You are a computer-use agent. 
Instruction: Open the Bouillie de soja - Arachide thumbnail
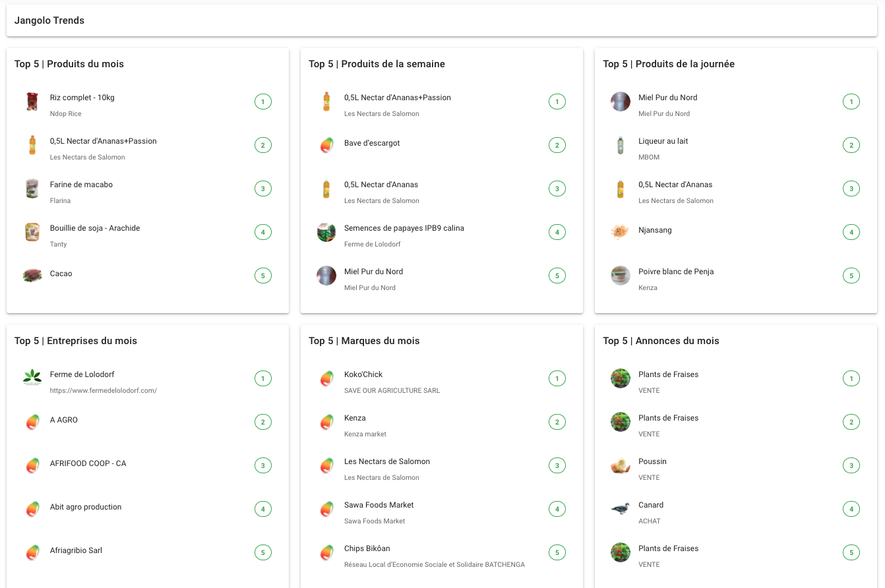pyautogui.click(x=32, y=232)
